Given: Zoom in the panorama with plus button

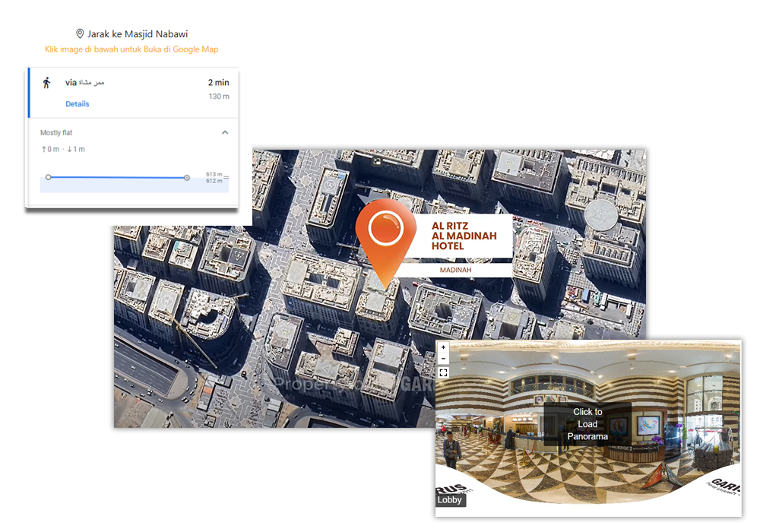Looking at the screenshot, I should pyautogui.click(x=443, y=347).
